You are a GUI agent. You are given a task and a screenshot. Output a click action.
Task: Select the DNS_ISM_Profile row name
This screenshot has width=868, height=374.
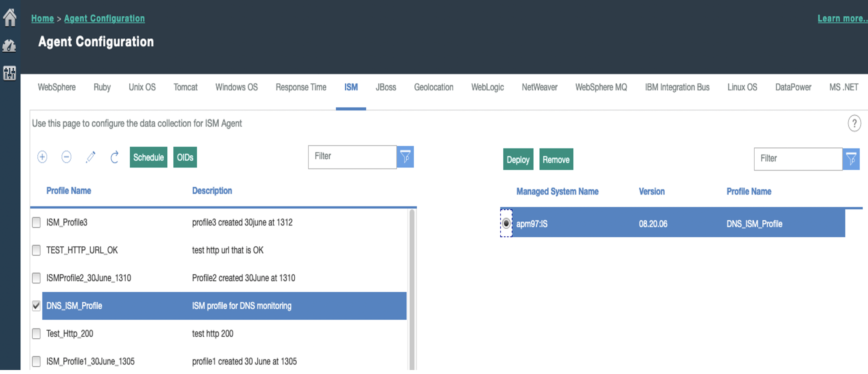pyautogui.click(x=74, y=306)
